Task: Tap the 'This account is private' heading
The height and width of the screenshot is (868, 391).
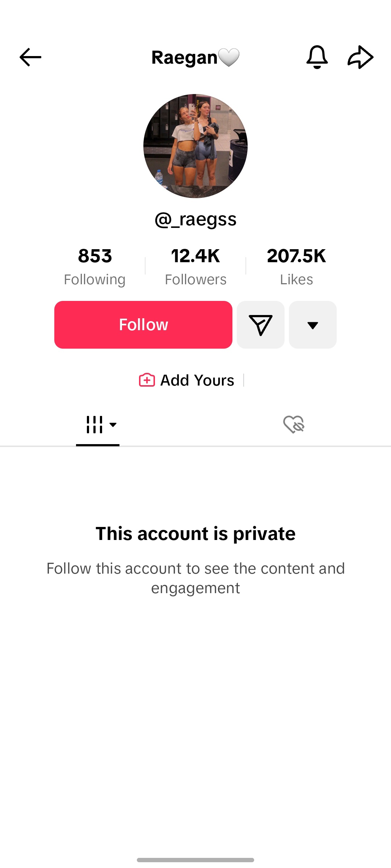Action: [195, 534]
